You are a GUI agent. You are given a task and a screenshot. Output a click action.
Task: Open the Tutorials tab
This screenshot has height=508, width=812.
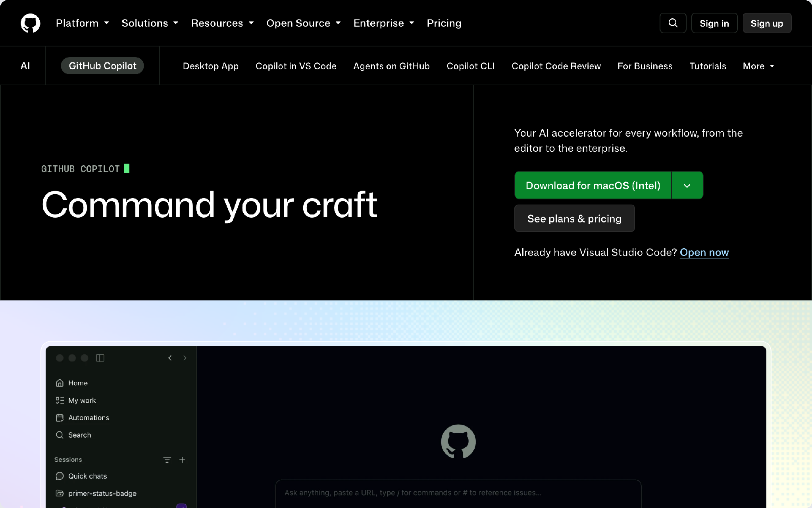point(708,66)
